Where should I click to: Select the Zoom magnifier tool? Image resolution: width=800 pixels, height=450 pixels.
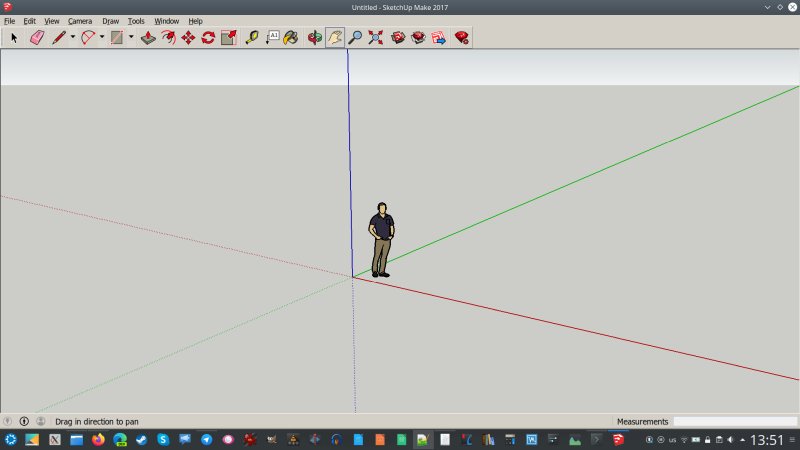355,38
